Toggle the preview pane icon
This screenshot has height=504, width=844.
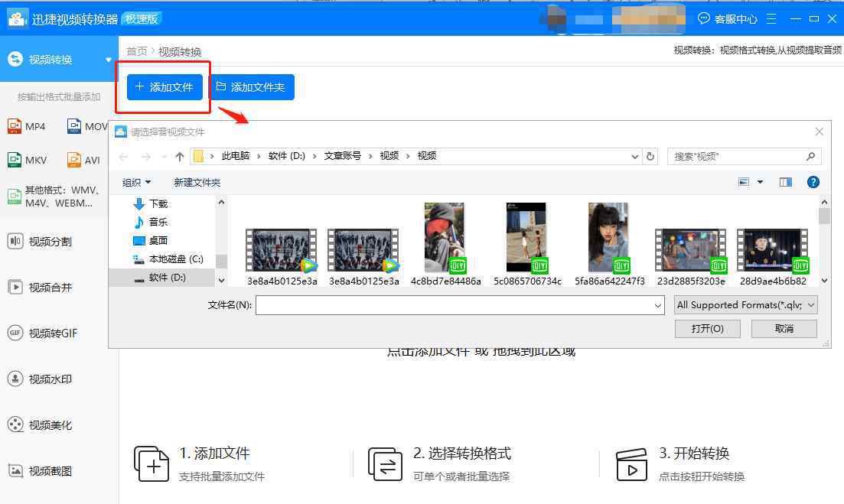tap(786, 182)
